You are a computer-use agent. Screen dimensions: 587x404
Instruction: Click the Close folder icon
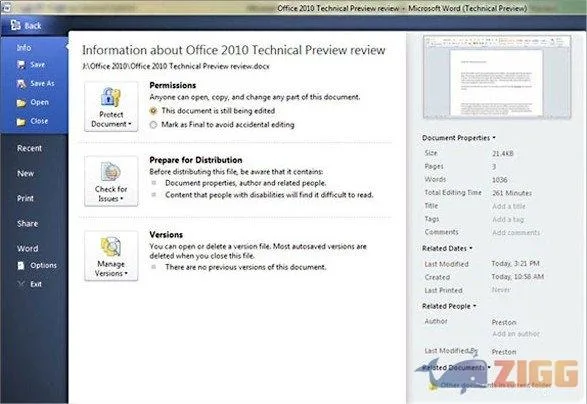(21, 121)
